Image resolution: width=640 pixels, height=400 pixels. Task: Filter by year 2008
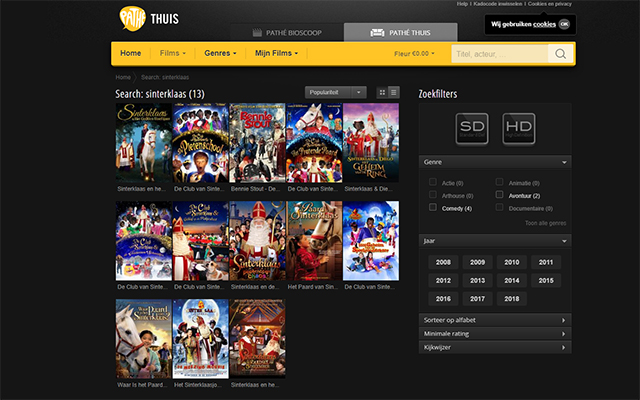pyautogui.click(x=443, y=262)
